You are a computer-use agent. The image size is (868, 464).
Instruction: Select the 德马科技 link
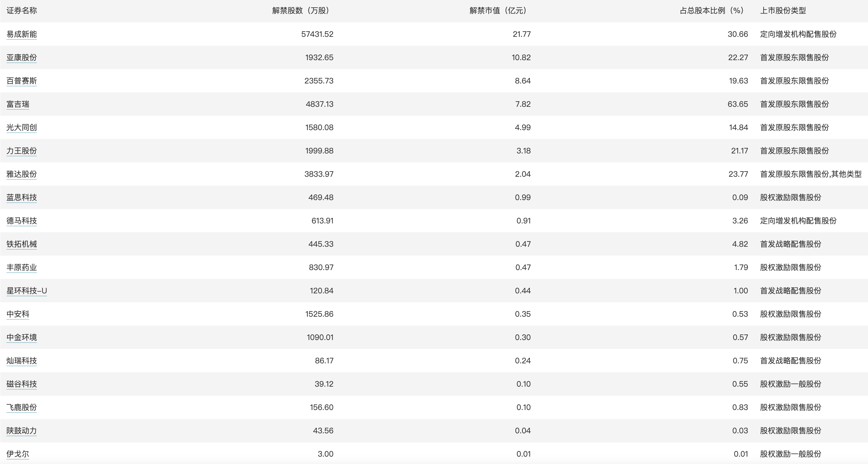point(22,221)
